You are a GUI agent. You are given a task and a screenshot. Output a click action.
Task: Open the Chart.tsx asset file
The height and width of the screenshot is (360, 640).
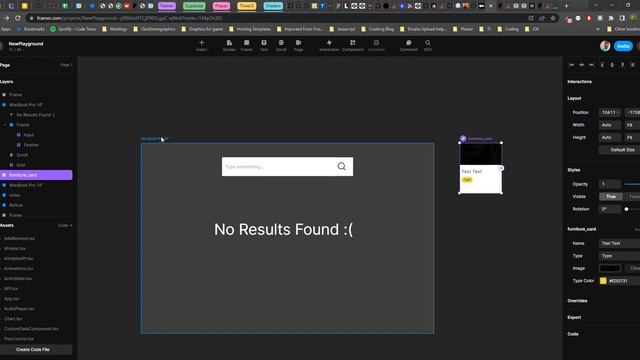tap(13, 319)
